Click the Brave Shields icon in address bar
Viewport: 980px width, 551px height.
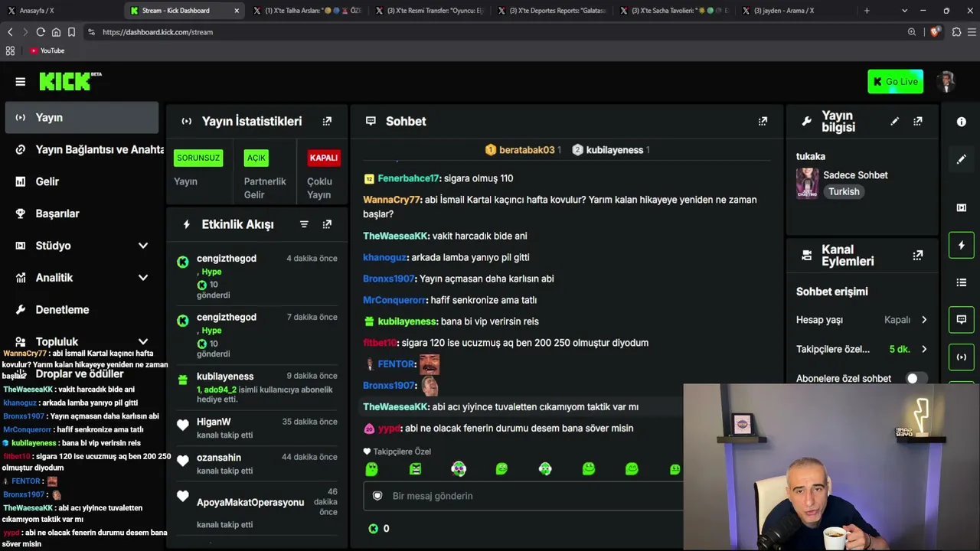pos(935,32)
